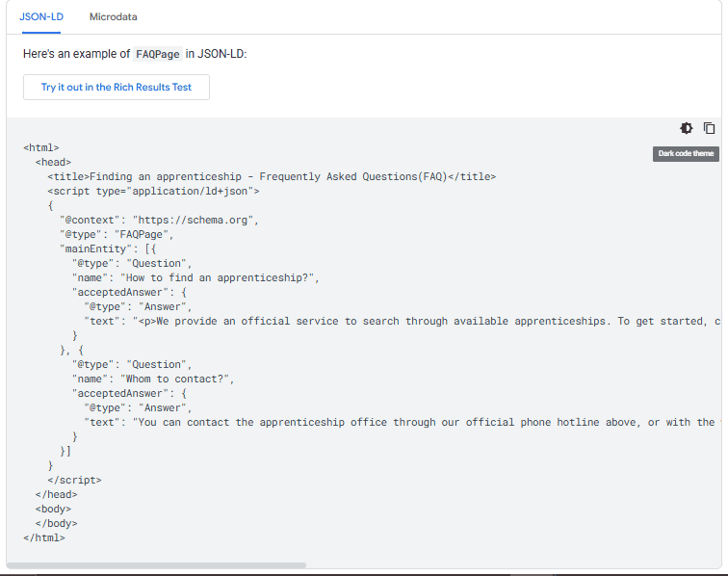Click the "@type": "FAQPage" line
The image size is (728, 576).
(117, 234)
